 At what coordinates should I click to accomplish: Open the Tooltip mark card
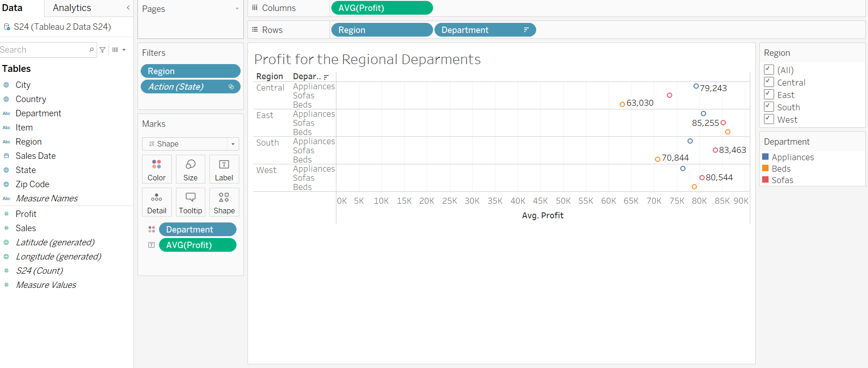190,202
